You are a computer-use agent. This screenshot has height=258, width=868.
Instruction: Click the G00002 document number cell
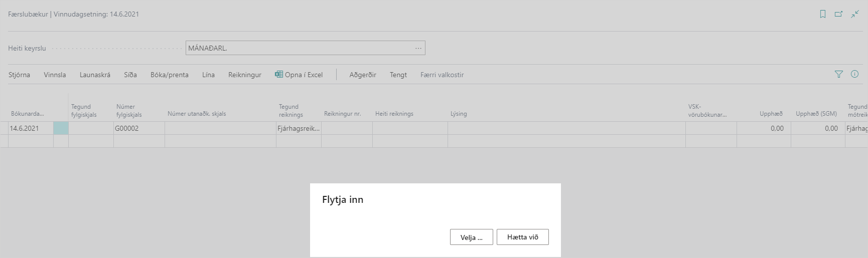click(x=138, y=128)
